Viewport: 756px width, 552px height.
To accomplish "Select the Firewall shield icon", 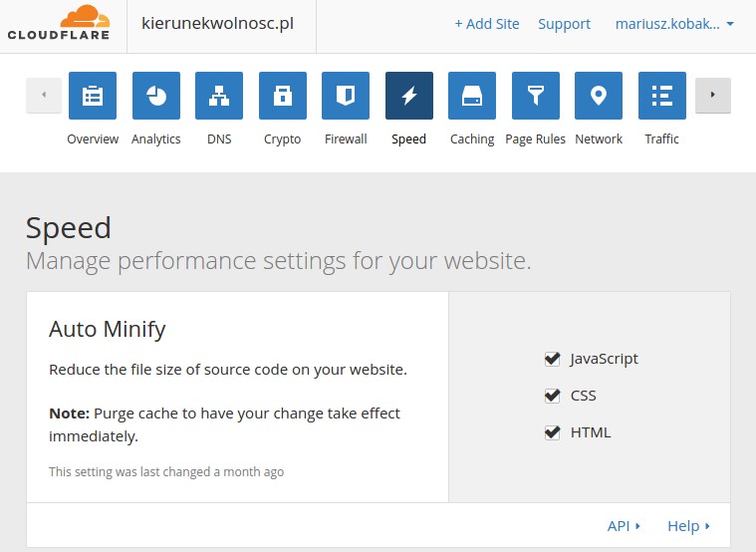I will point(346,96).
